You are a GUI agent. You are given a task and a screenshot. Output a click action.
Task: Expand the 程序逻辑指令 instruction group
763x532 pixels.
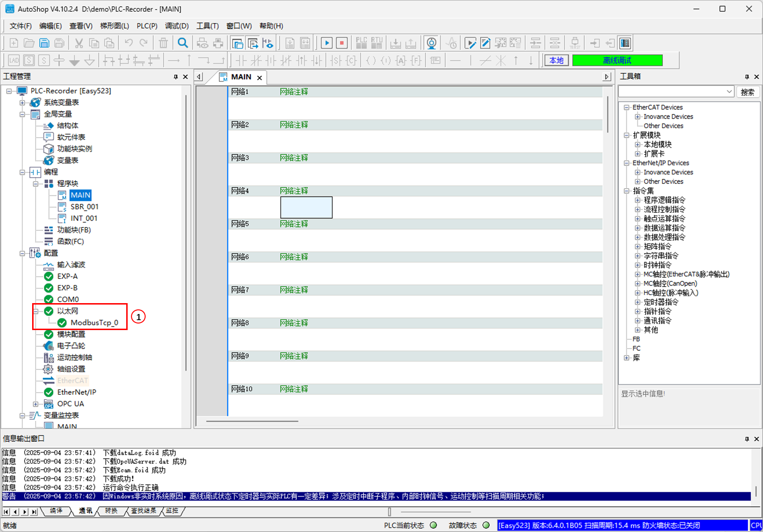[x=637, y=200]
